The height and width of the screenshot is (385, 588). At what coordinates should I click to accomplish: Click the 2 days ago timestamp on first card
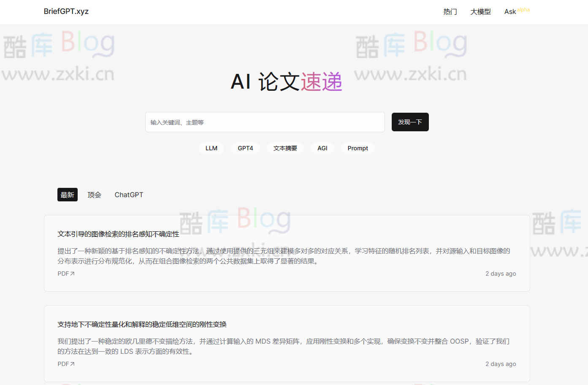coord(501,273)
